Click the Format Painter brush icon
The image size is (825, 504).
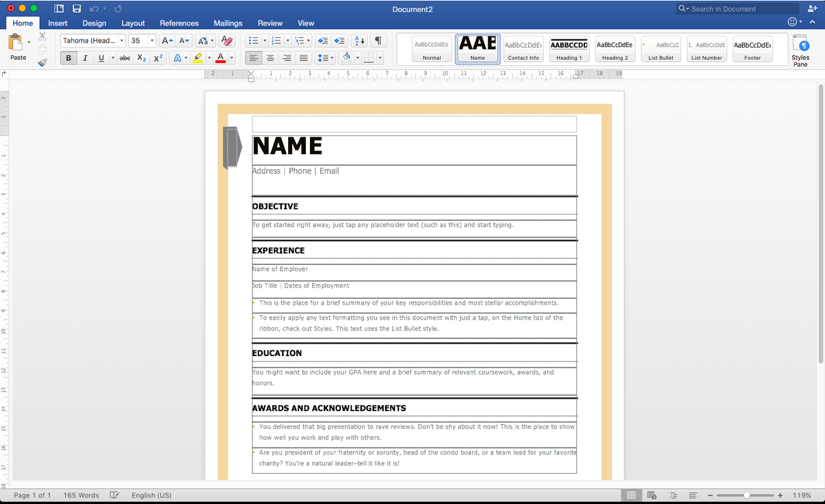pyautogui.click(x=43, y=62)
